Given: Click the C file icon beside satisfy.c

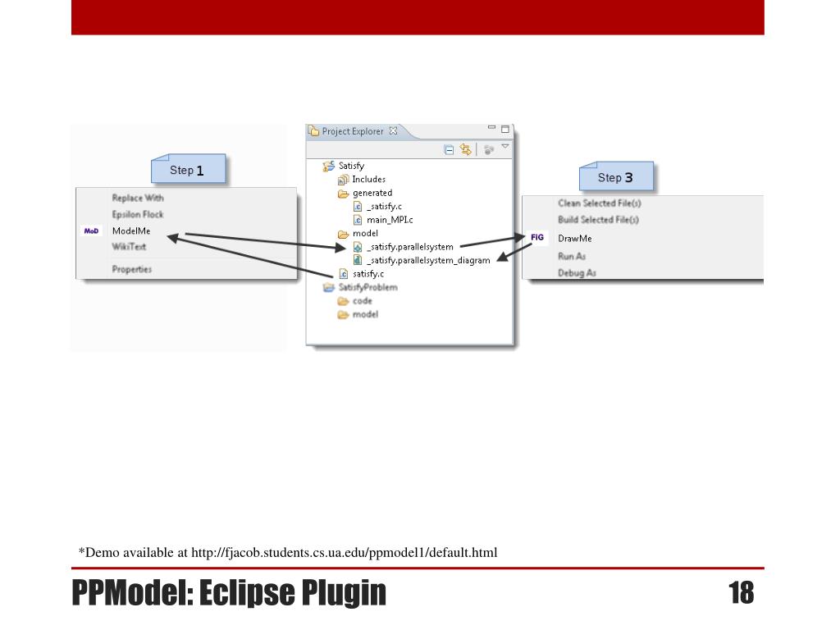Looking at the screenshot, I should coord(344,274).
